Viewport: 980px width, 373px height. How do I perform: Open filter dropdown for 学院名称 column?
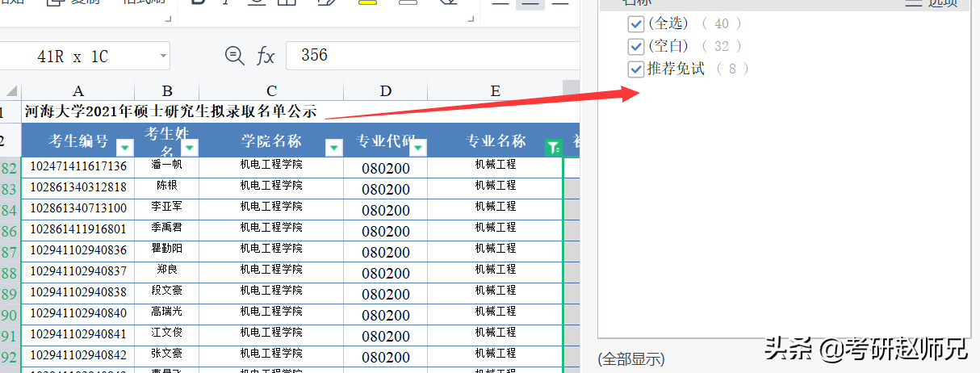click(x=334, y=148)
